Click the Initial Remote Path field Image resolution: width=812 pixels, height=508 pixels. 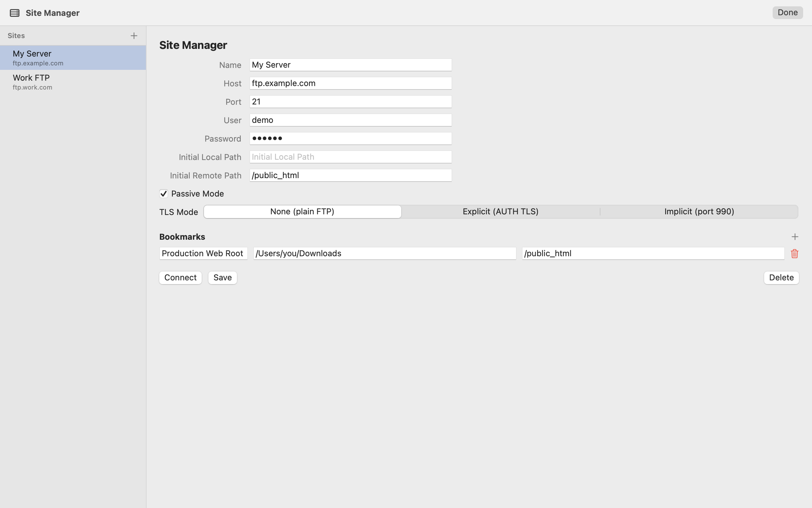(x=350, y=175)
